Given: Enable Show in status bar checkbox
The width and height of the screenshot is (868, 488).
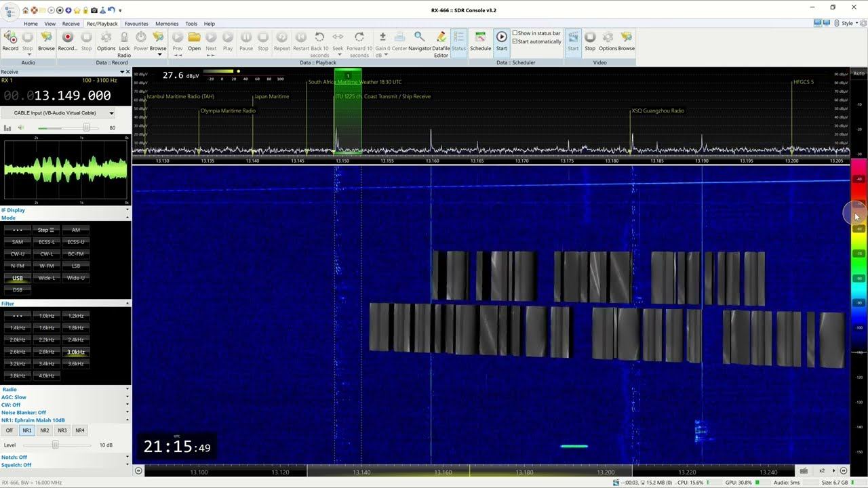Looking at the screenshot, I should pyautogui.click(x=515, y=33).
